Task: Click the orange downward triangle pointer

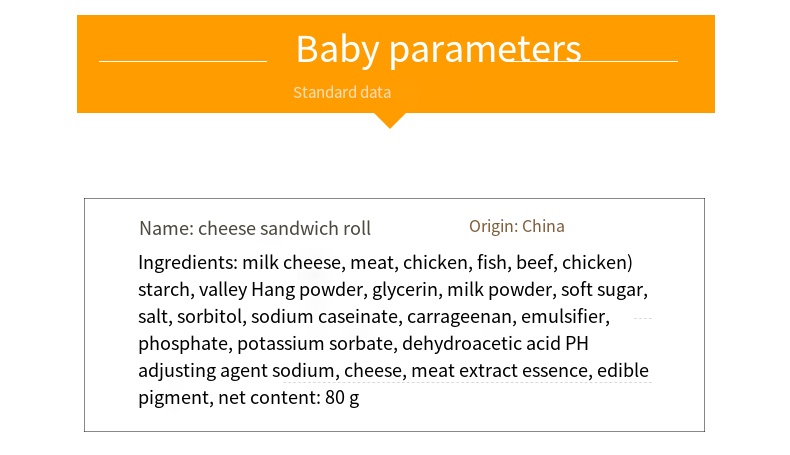Action: 390,120
